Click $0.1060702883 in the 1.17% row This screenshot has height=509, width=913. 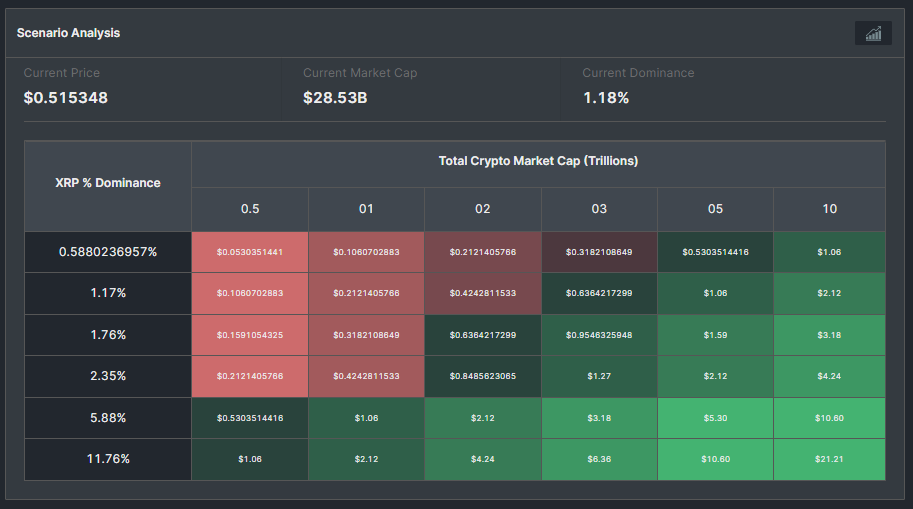click(x=250, y=293)
